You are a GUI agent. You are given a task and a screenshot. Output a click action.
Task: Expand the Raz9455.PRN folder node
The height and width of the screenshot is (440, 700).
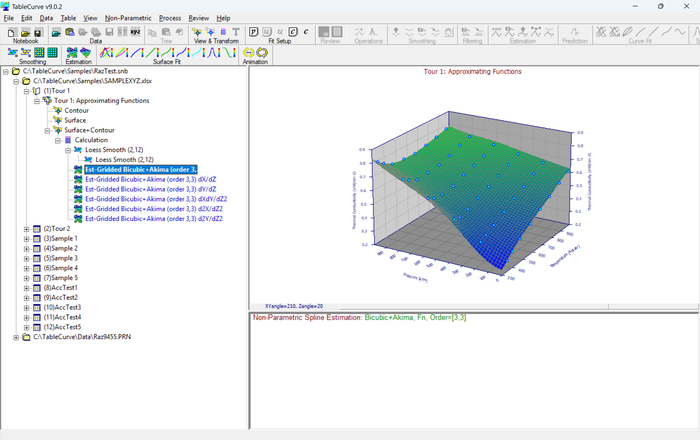pos(16,337)
